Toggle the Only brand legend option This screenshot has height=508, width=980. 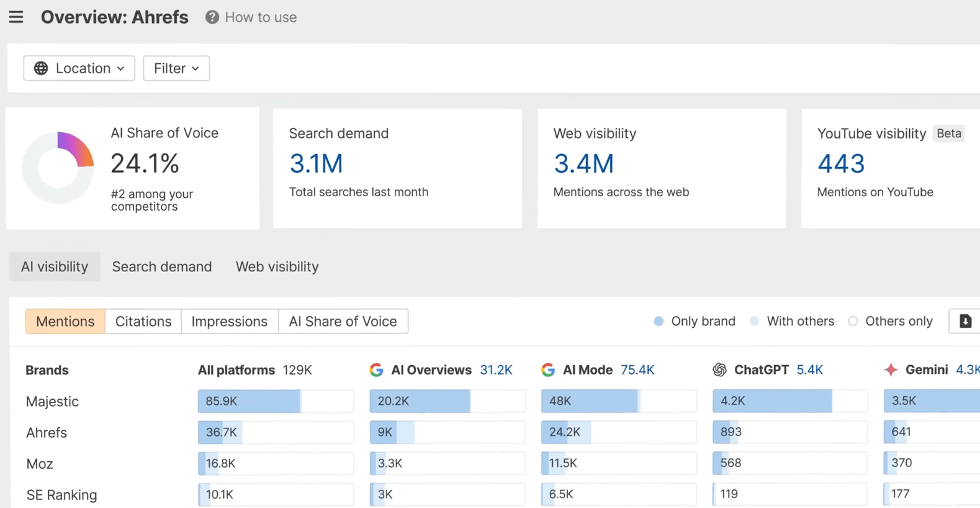coord(695,321)
